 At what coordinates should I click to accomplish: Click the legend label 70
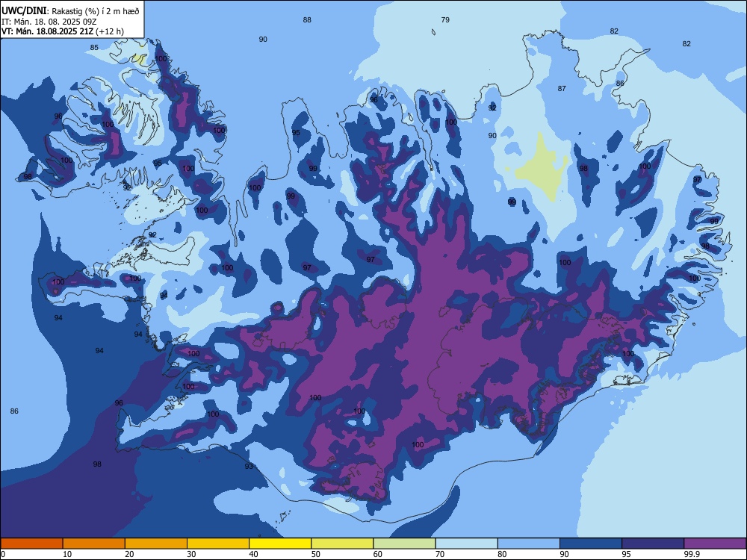coord(440,554)
